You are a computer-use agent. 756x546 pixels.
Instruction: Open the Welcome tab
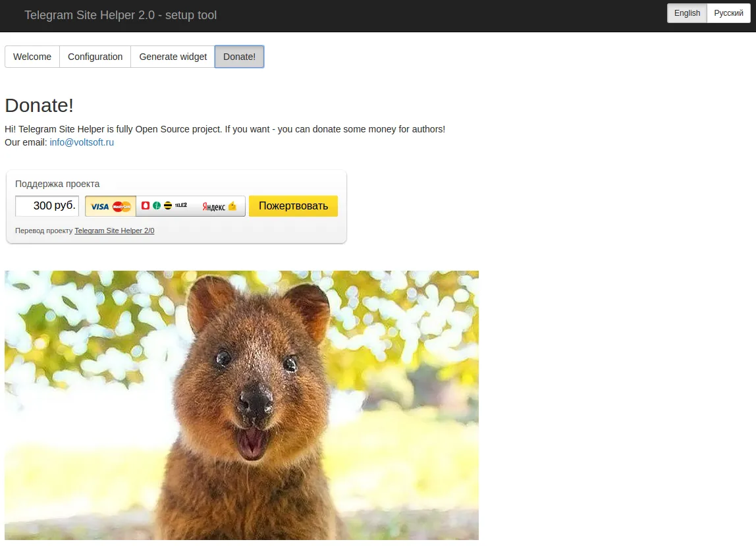[x=32, y=57]
